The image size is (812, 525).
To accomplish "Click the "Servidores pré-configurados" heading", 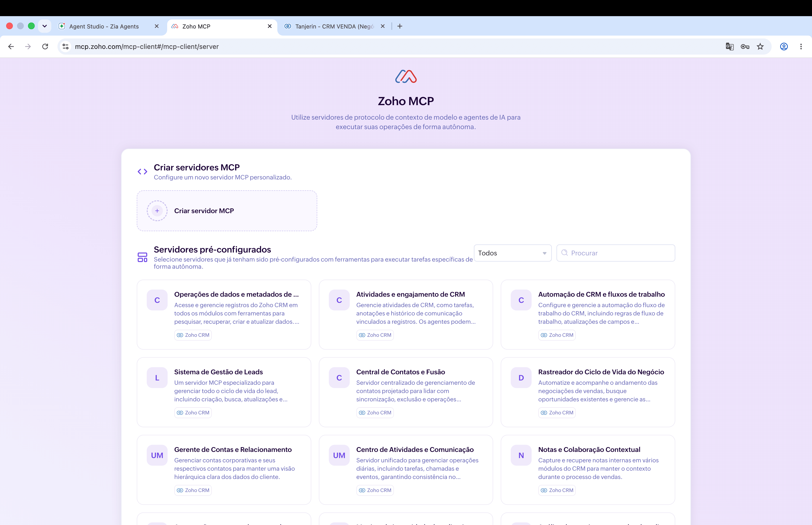I will click(212, 249).
